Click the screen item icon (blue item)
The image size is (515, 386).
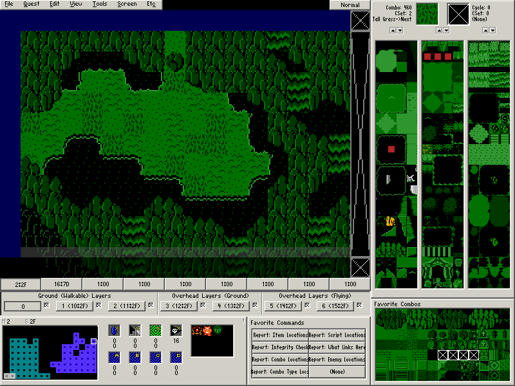click(x=114, y=330)
